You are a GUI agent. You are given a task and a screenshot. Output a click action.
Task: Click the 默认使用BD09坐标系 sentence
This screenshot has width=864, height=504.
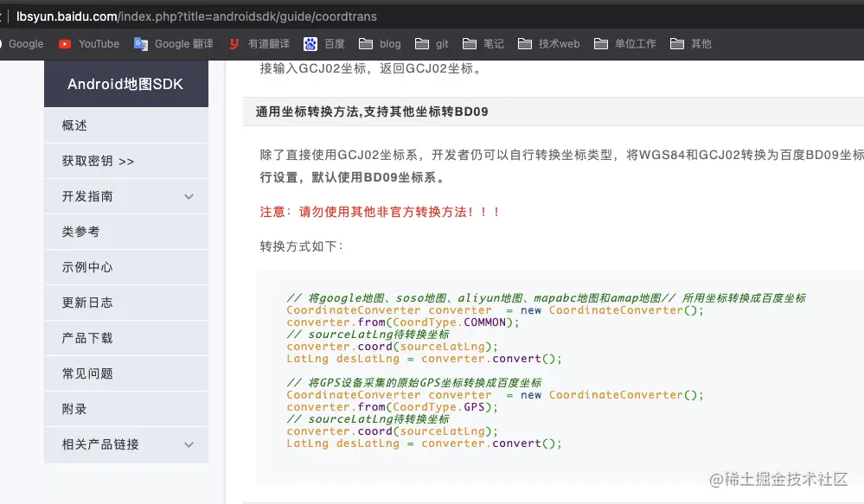tap(379, 178)
